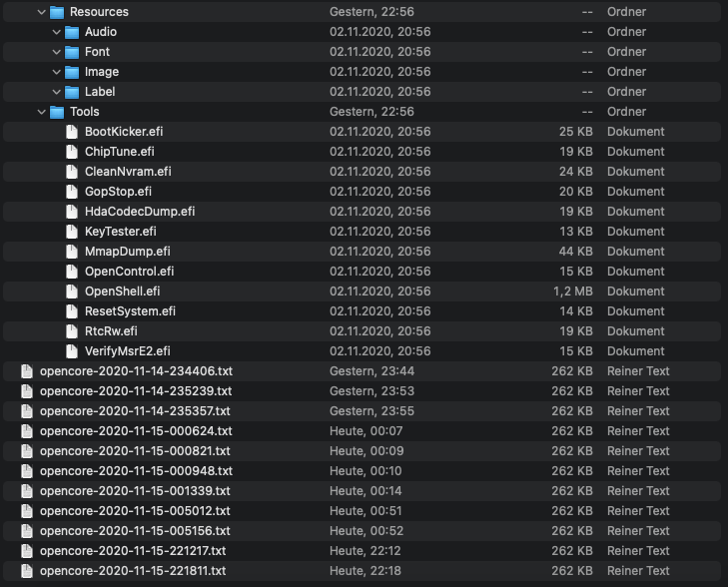Viewport: 728px width, 587px height.
Task: Select the HdaCodecDump.efi file name
Action: click(140, 212)
